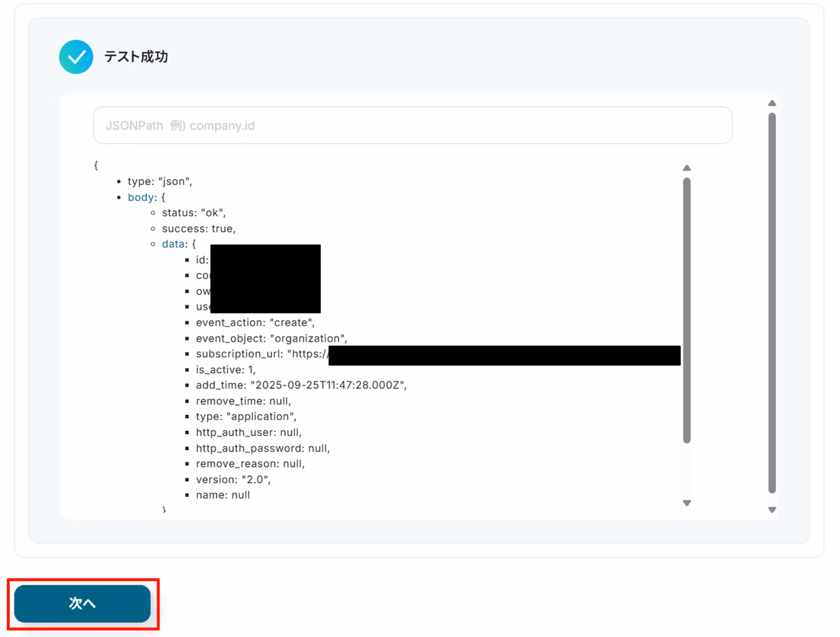Select the add_time timestamp entry

point(301,385)
